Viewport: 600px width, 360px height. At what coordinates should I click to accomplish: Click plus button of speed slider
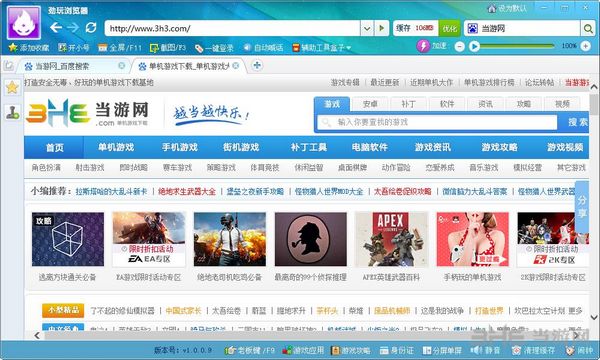pyautogui.click(x=585, y=46)
